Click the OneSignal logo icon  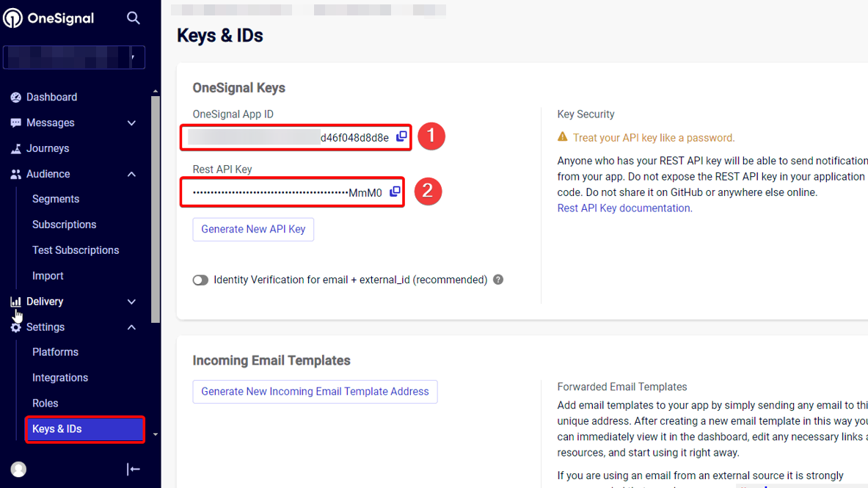(x=12, y=18)
